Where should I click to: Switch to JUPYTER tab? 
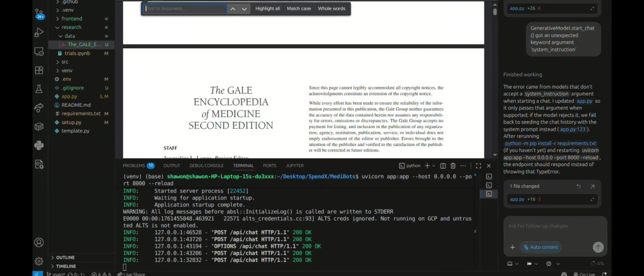[x=295, y=166]
